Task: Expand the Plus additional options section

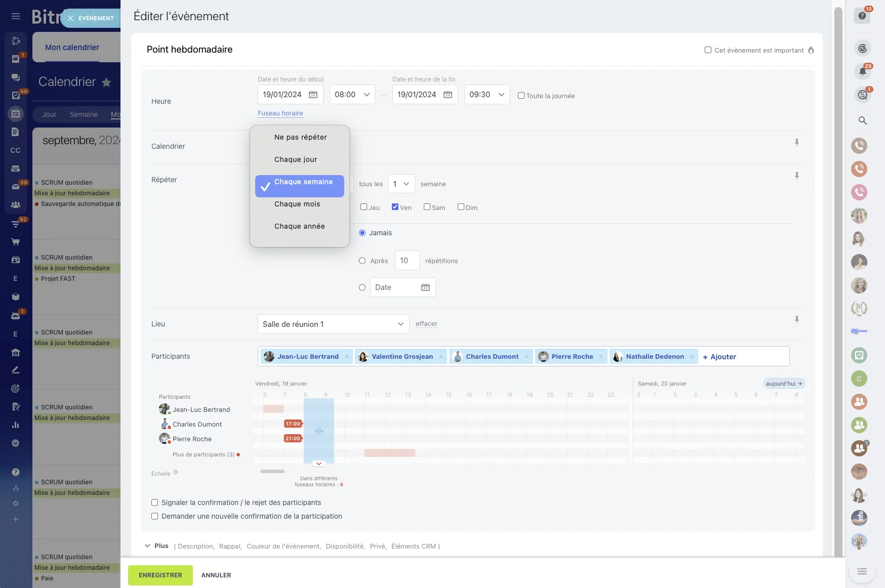Action: [156, 546]
